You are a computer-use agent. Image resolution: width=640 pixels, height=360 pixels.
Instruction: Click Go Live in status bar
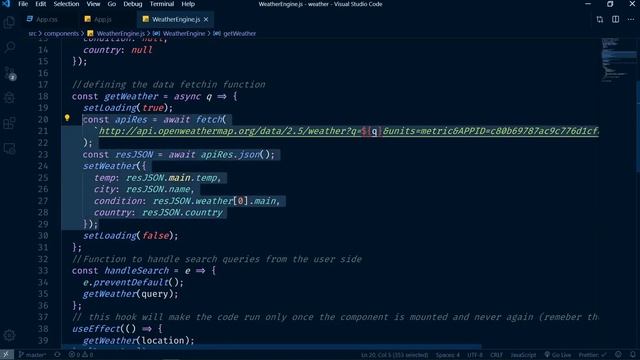(558, 355)
